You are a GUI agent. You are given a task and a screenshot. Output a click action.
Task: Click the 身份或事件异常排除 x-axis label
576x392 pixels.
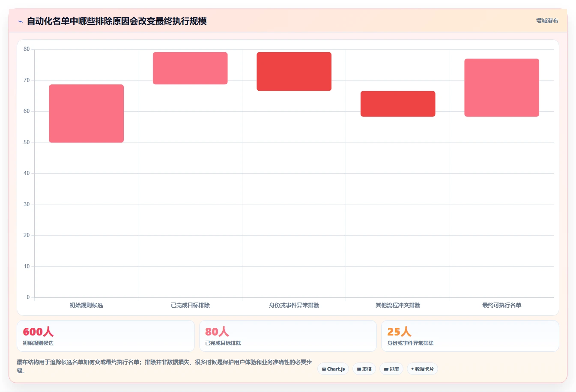(294, 305)
